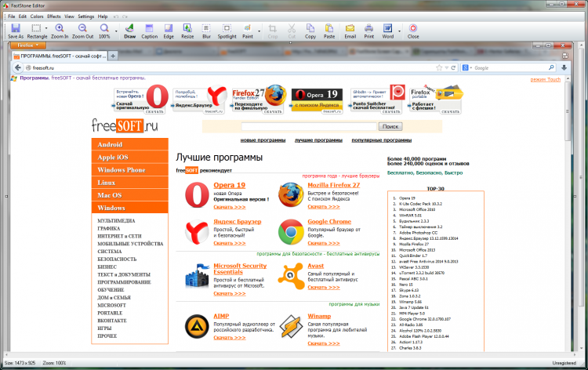Open the Google Chrome link

329,222
